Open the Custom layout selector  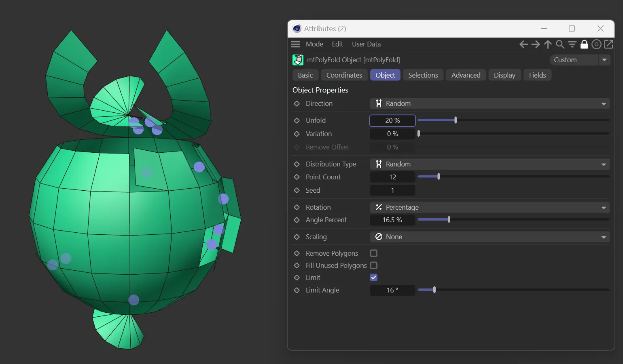click(579, 60)
